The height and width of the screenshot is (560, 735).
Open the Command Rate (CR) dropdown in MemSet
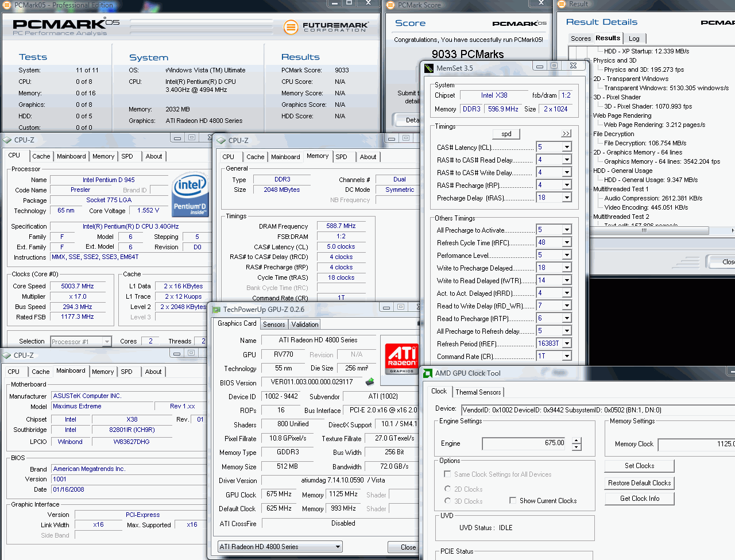[x=567, y=356]
